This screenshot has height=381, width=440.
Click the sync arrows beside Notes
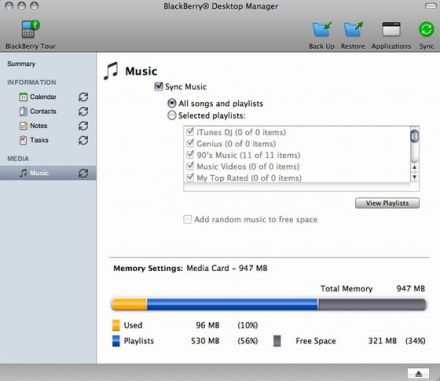(x=83, y=126)
